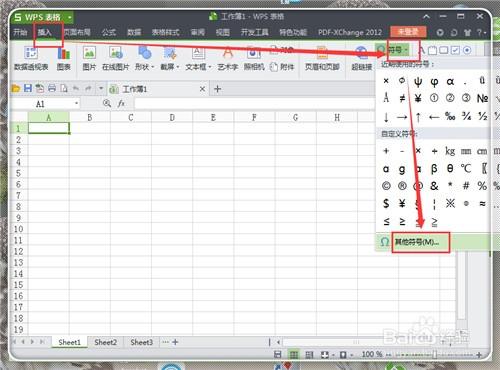Insert the check box form control
Image resolution: width=500 pixels, height=370 pixels.
coord(455,50)
